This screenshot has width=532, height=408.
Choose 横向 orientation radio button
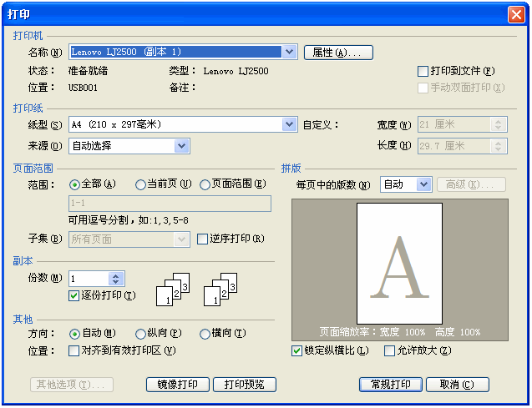[205, 334]
